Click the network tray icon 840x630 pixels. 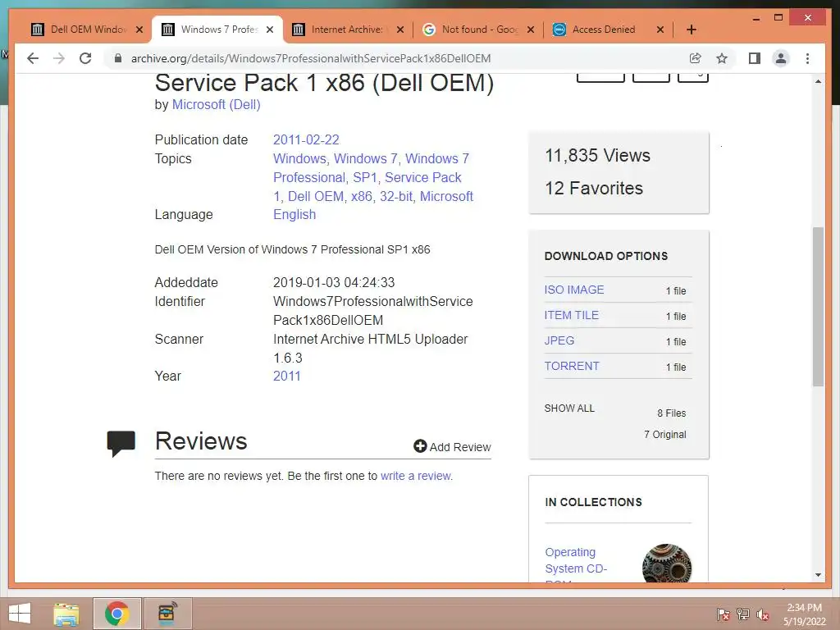tap(743, 614)
